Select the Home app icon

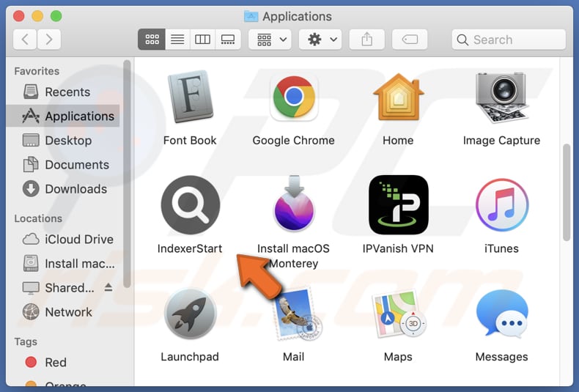tap(398, 97)
